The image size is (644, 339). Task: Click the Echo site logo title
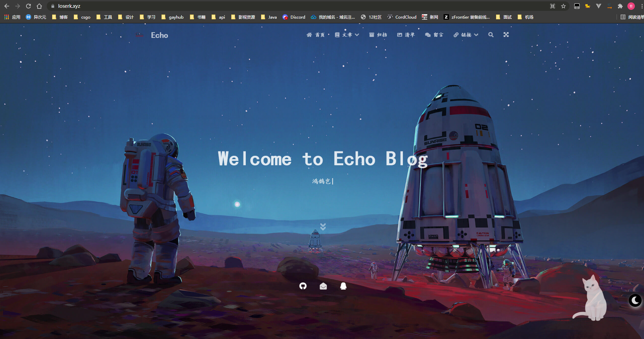tap(159, 35)
